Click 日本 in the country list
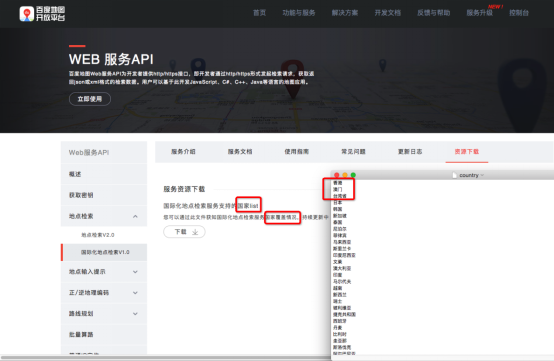 (x=337, y=202)
